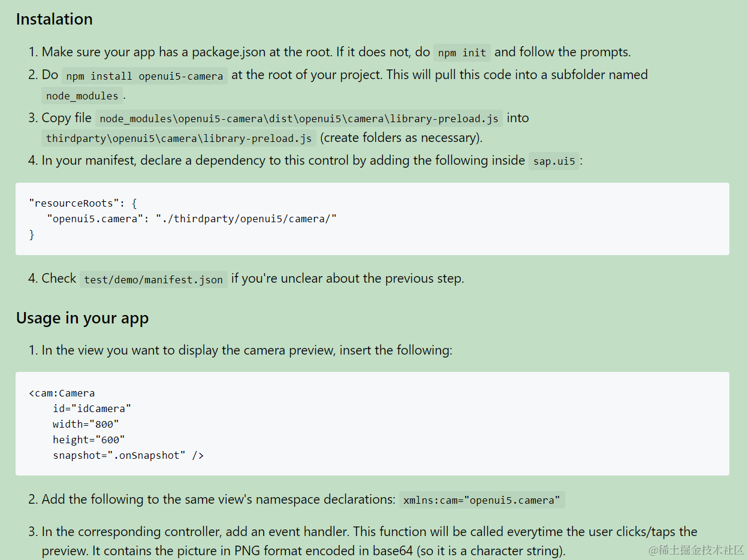Click the 'npm init' inline code

point(462,53)
